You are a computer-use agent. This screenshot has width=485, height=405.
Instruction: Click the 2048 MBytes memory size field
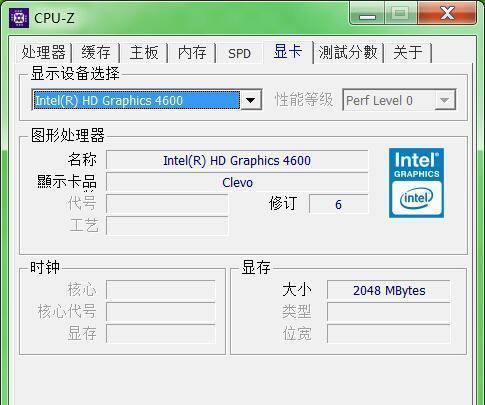pyautogui.click(x=389, y=290)
